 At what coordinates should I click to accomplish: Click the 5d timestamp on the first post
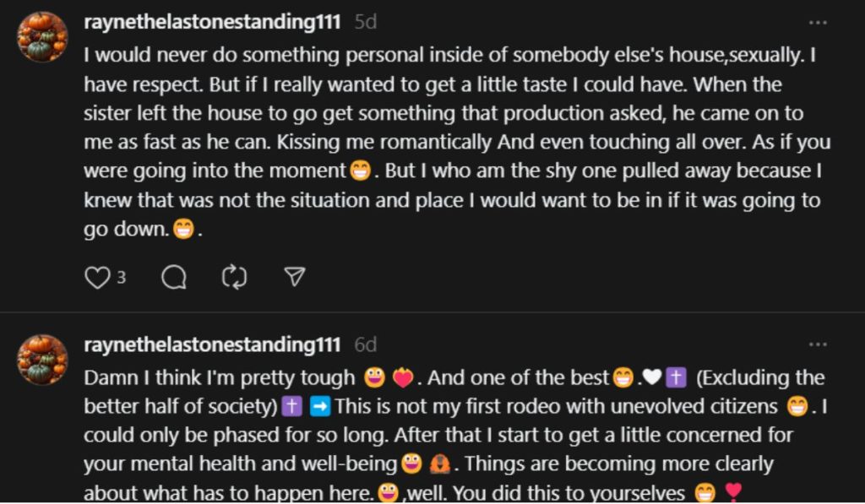[365, 23]
